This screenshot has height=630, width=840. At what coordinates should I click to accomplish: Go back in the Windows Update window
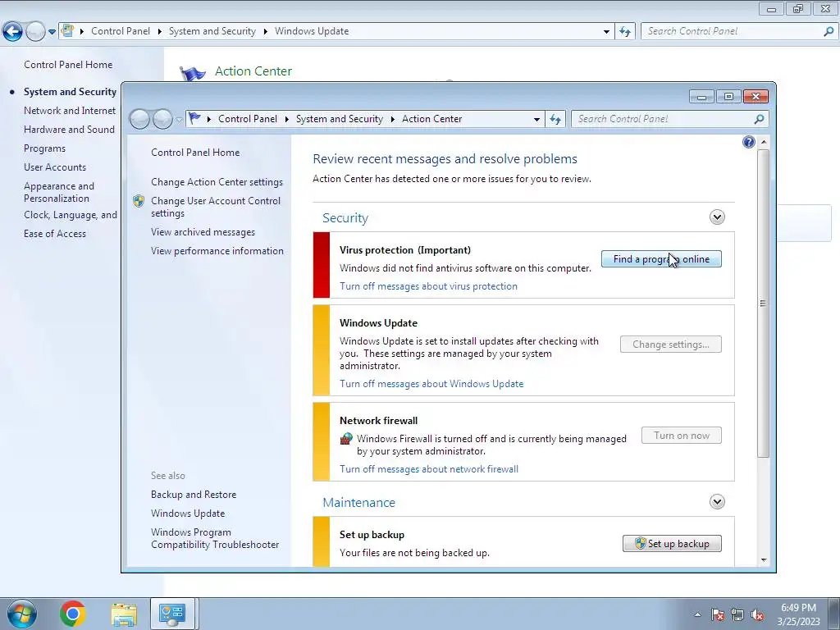13,32
